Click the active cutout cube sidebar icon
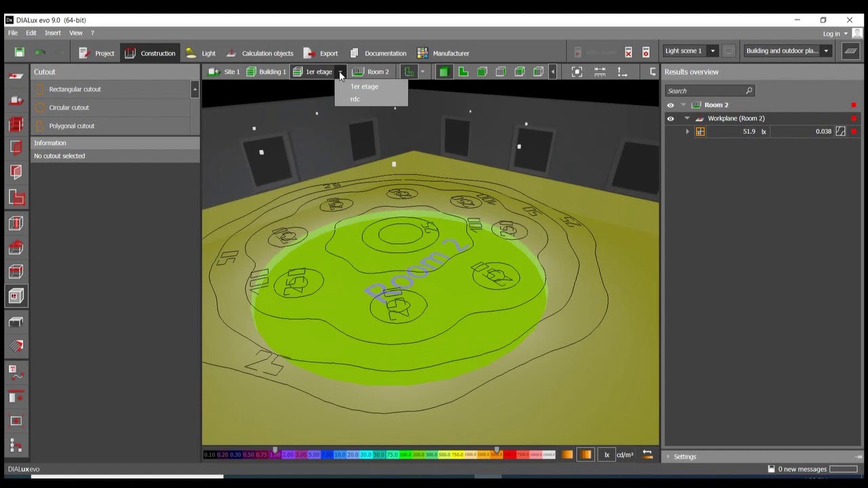 coord(16,296)
